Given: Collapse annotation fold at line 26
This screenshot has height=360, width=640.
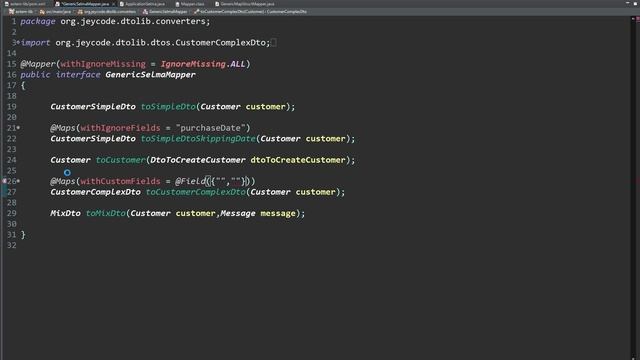Looking at the screenshot, I should 18,181.
